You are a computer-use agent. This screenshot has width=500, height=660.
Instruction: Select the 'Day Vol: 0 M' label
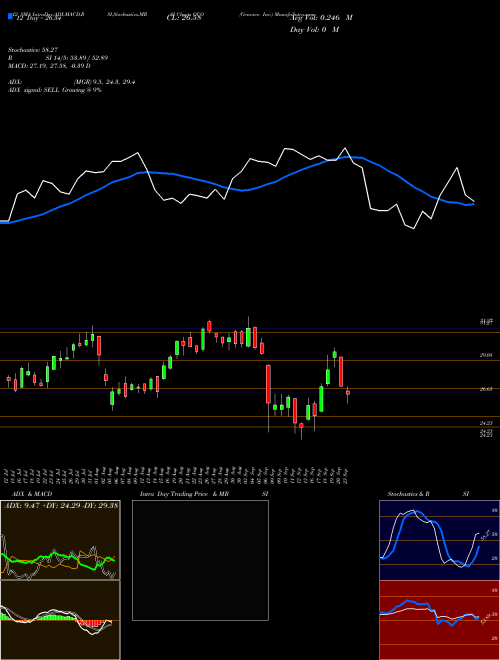point(314,29)
